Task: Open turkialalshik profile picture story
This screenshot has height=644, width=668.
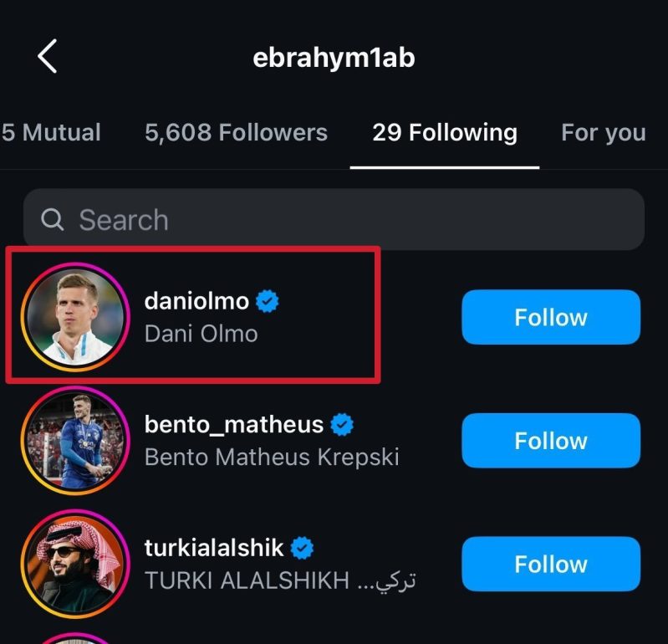Action: pyautogui.click(x=75, y=564)
